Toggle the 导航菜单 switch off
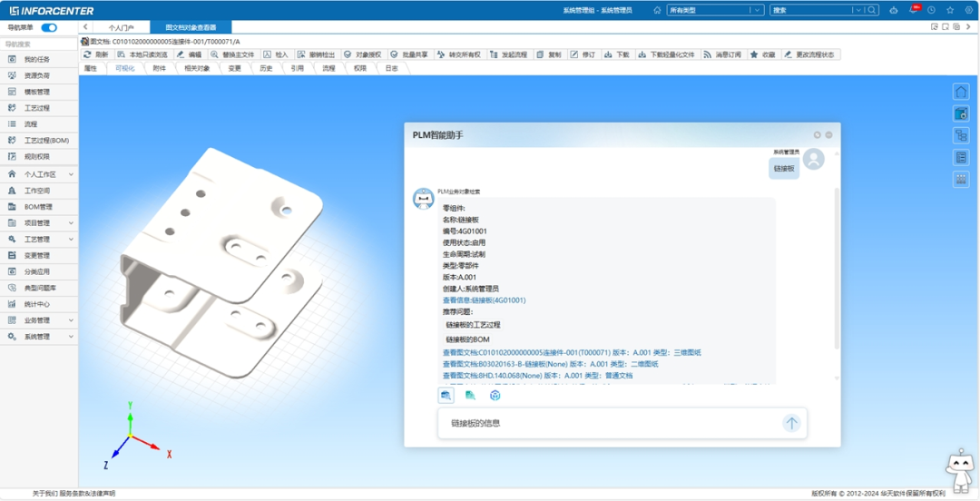This screenshot has width=980, height=501. 49,27
